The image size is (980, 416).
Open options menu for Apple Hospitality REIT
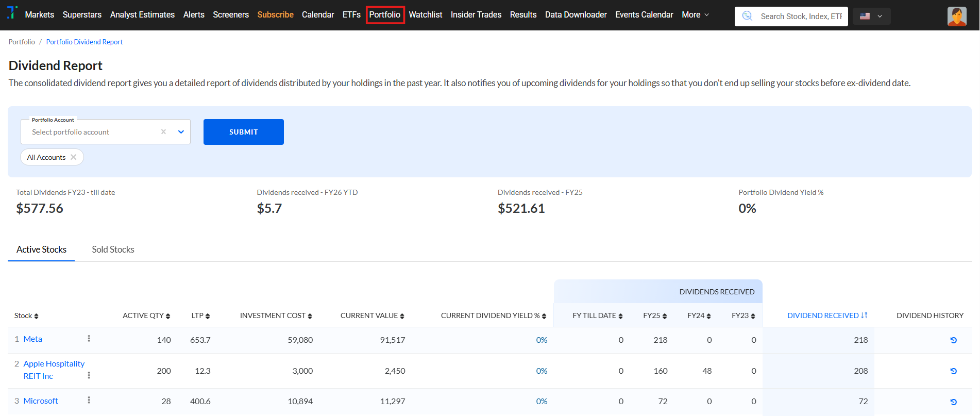point(89,376)
